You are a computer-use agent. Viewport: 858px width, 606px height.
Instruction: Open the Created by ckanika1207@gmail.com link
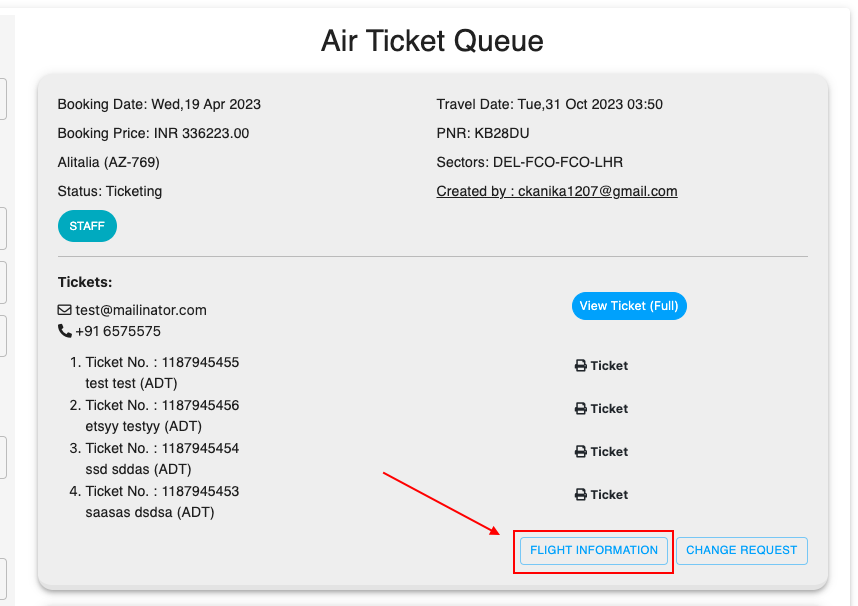556,191
